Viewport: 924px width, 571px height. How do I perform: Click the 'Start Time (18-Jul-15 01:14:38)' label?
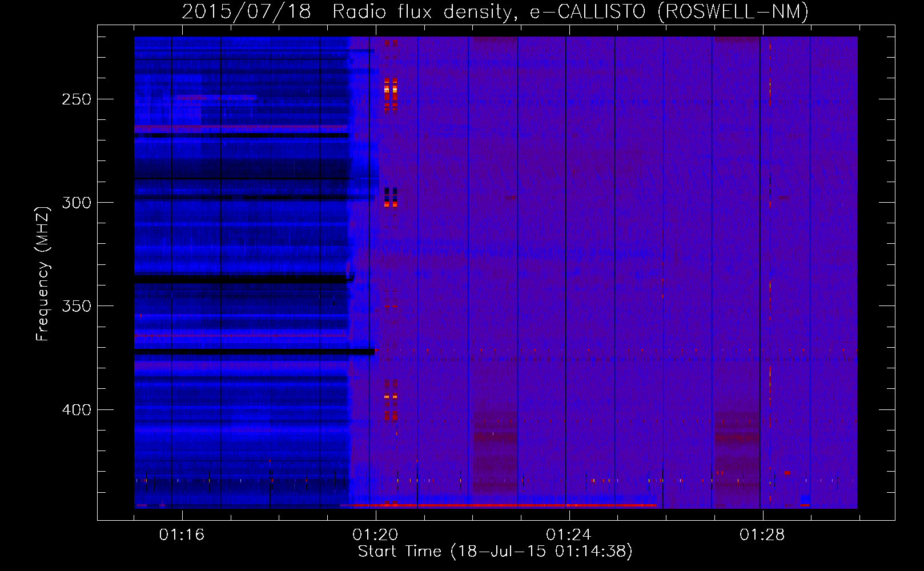coord(495,552)
